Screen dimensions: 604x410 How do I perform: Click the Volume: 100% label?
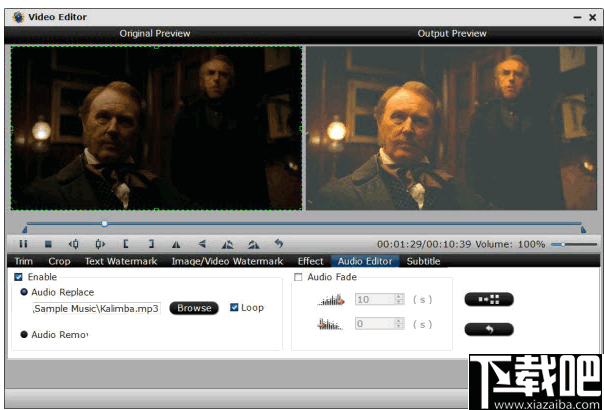510,244
